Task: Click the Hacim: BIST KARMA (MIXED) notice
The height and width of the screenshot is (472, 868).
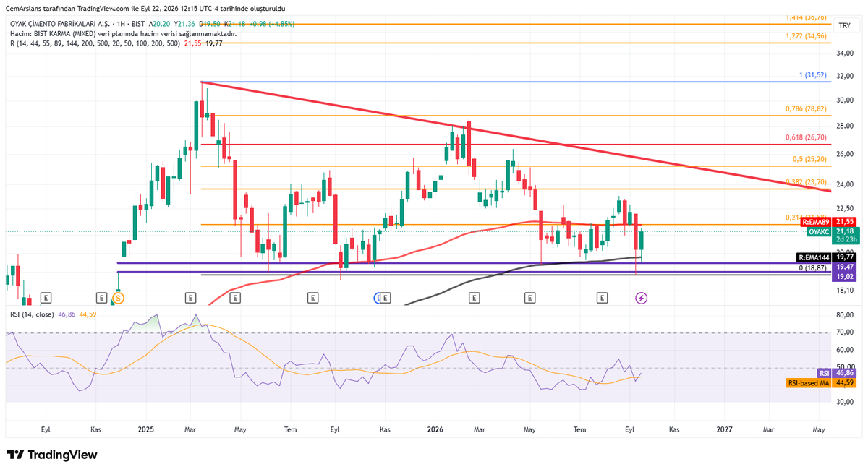Action: [x=122, y=33]
